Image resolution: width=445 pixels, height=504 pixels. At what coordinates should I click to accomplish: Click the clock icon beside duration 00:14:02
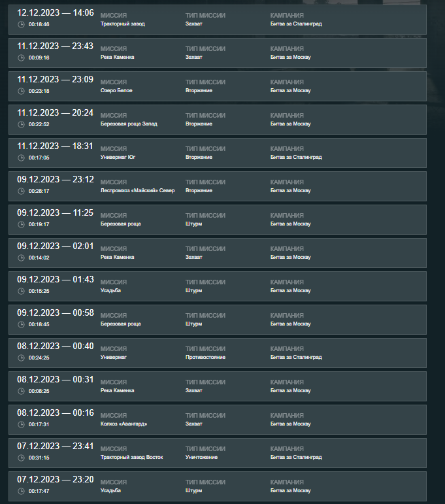click(21, 258)
